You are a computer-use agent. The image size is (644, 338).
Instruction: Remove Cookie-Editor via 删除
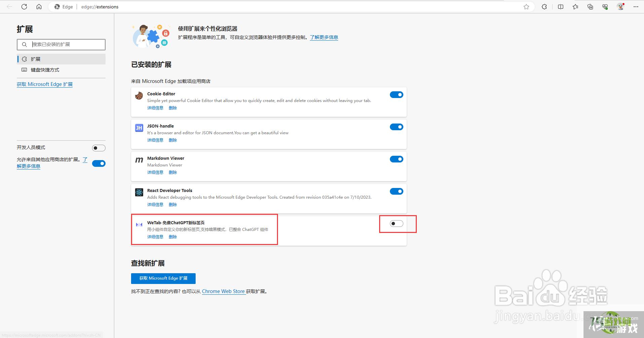coord(173,108)
